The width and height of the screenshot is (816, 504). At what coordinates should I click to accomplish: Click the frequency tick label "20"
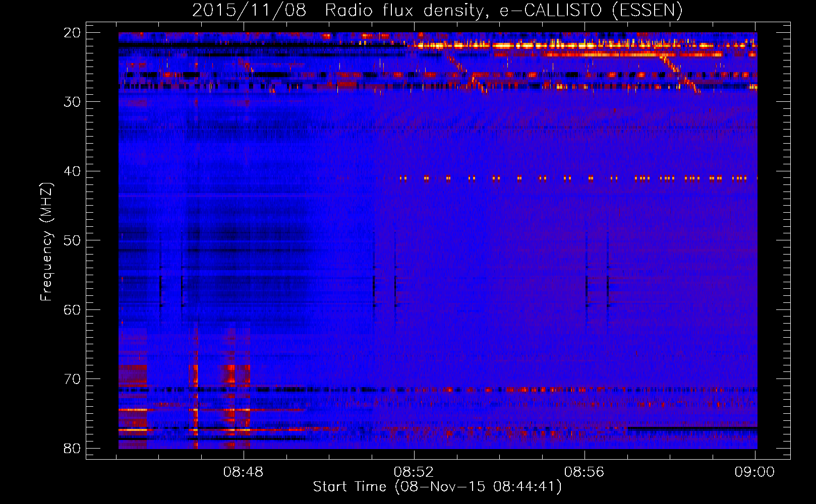click(73, 33)
